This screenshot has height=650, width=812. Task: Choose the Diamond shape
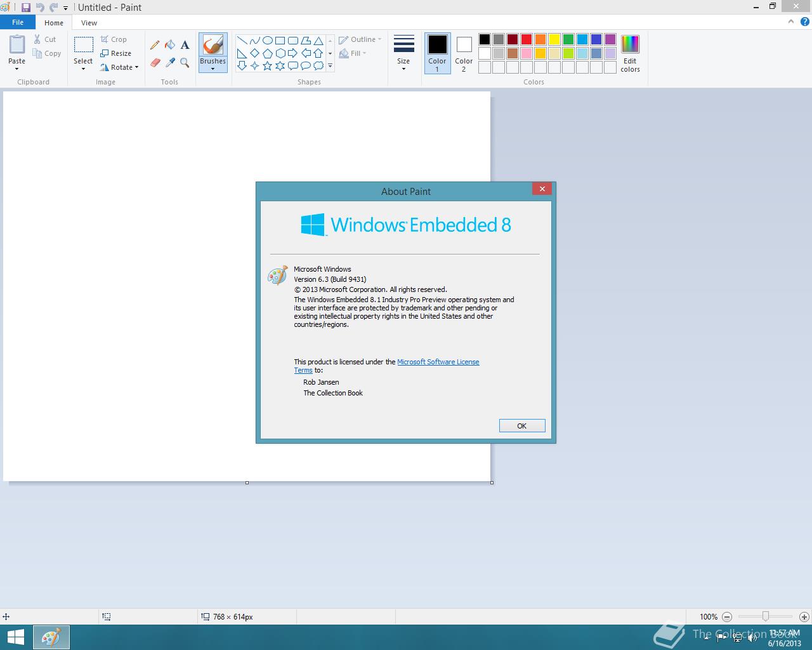coord(255,53)
